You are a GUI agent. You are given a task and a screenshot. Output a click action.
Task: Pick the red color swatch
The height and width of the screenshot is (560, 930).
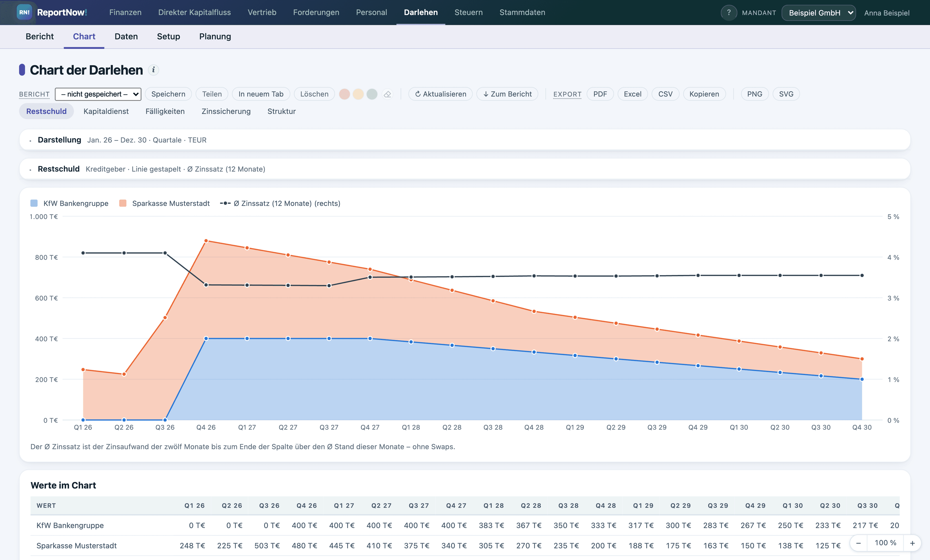pos(344,94)
